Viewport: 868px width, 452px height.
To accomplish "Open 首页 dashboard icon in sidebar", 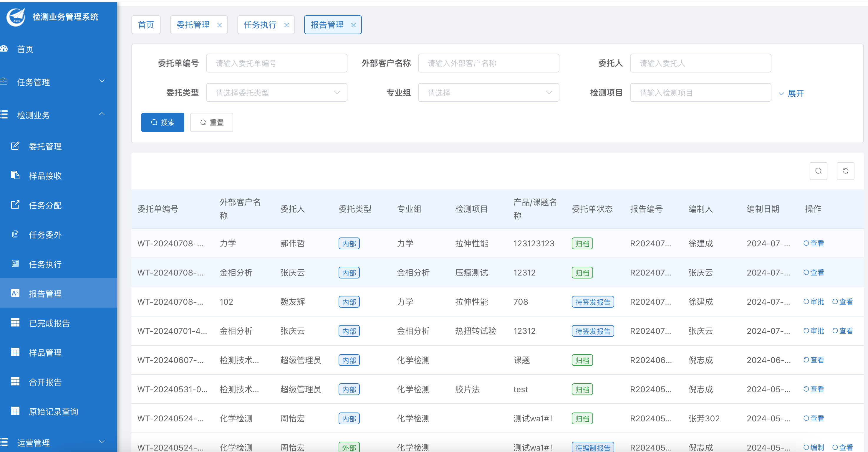I will tap(4, 49).
